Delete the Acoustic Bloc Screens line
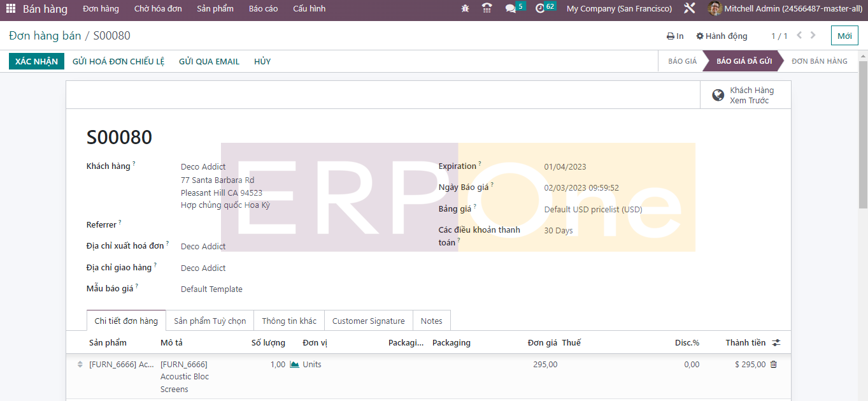 774,365
